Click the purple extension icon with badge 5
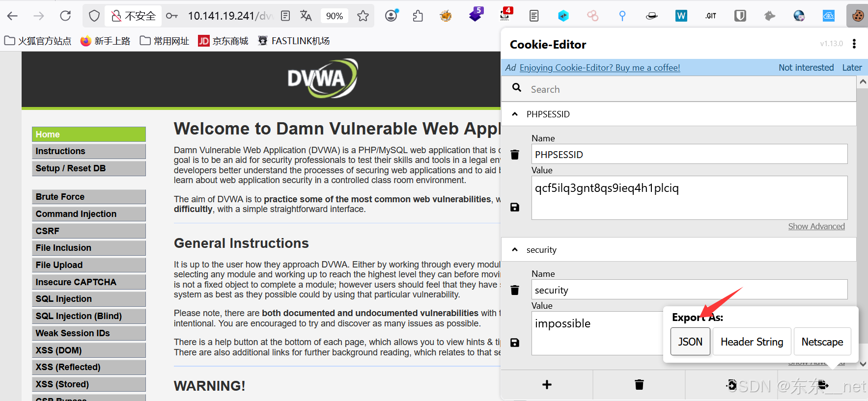Image resolution: width=868 pixels, height=401 pixels. 476,15
